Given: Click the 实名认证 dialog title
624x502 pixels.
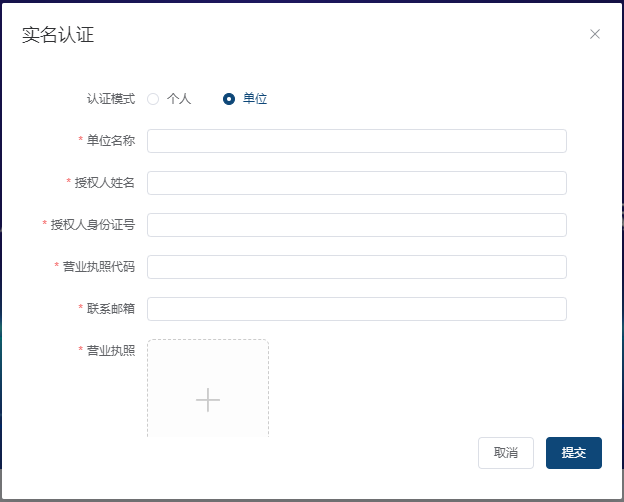Looking at the screenshot, I should coord(58,35).
